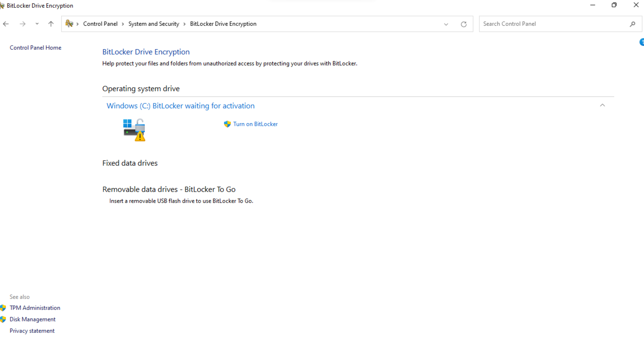Open the address bar dropdown chevron
The image size is (644, 342).
(x=446, y=24)
